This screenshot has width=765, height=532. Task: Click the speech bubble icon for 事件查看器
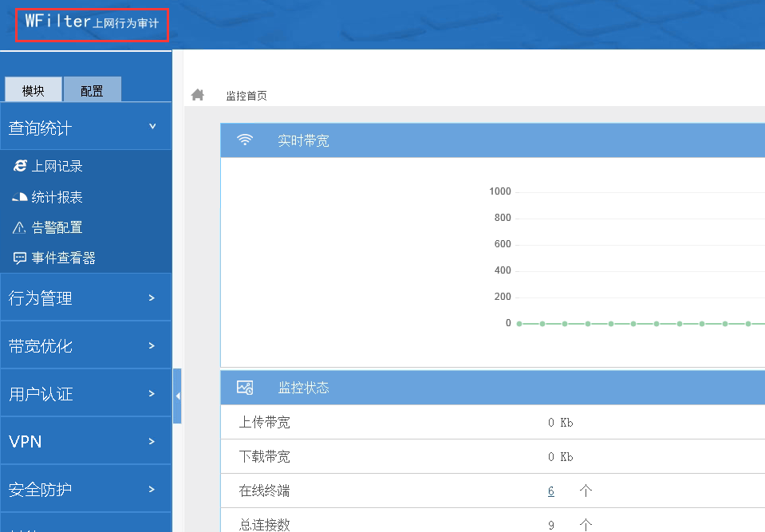20,258
